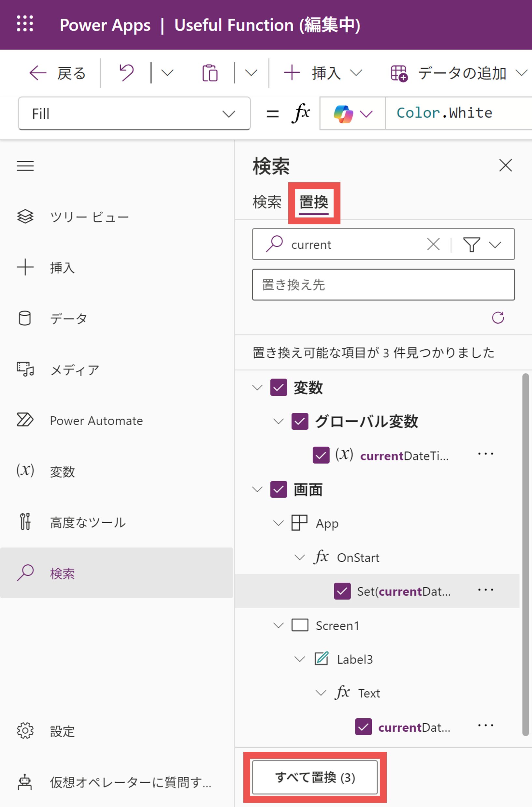The image size is (532, 807).
Task: Click the refresh results icon
Action: pos(498,318)
